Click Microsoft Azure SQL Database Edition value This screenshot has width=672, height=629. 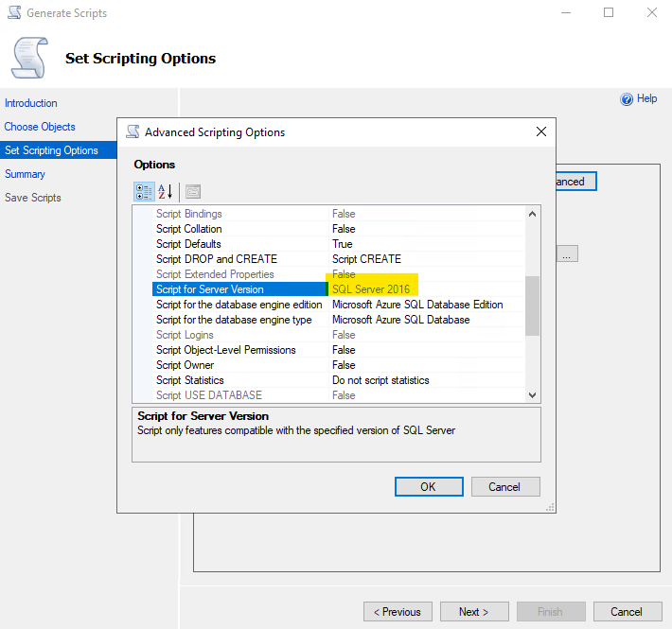click(x=427, y=305)
